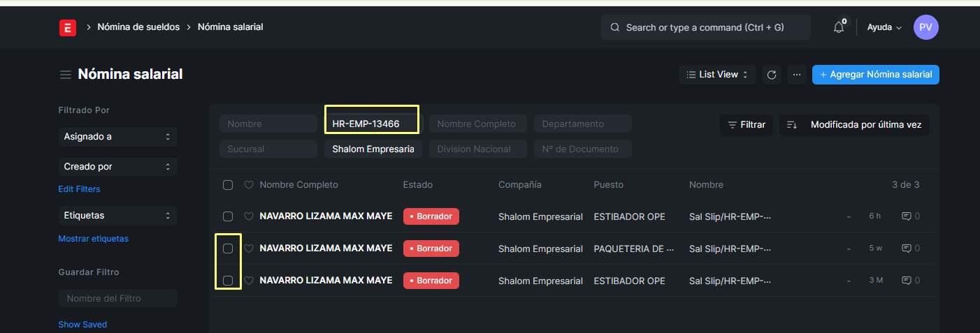The width and height of the screenshot is (980, 333).
Task: Click the HR-EMP-13466 filter field
Action: 372,124
